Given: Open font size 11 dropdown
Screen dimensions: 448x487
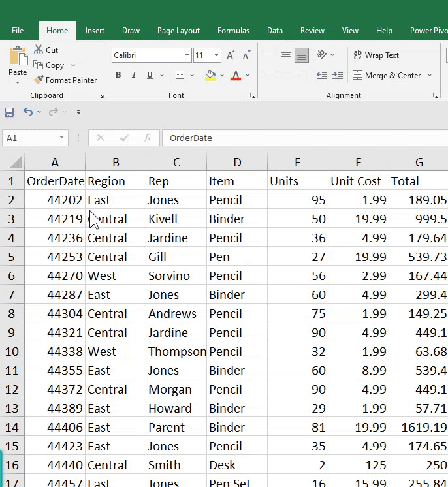Looking at the screenshot, I should pyautogui.click(x=216, y=55).
